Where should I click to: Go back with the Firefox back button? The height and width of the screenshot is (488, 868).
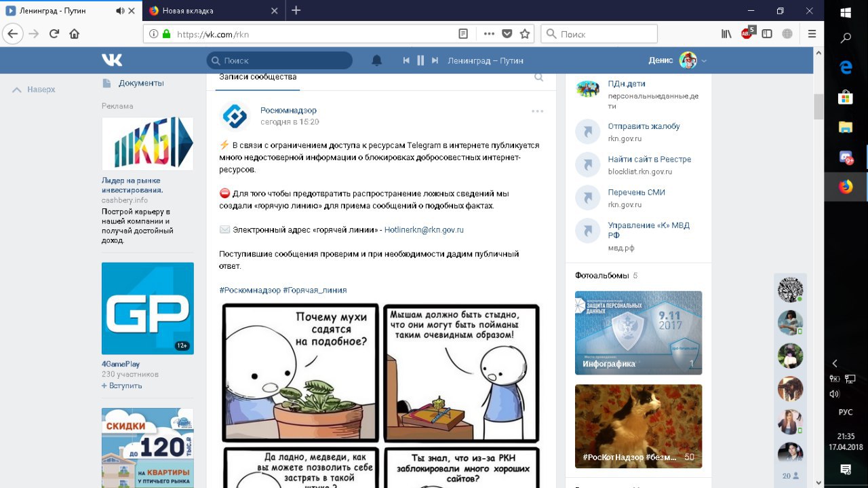tap(13, 33)
